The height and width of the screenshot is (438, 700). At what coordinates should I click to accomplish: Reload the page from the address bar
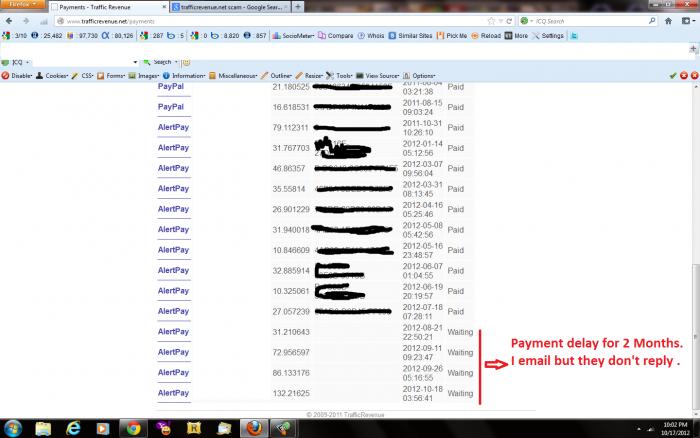pyautogui.click(x=509, y=21)
